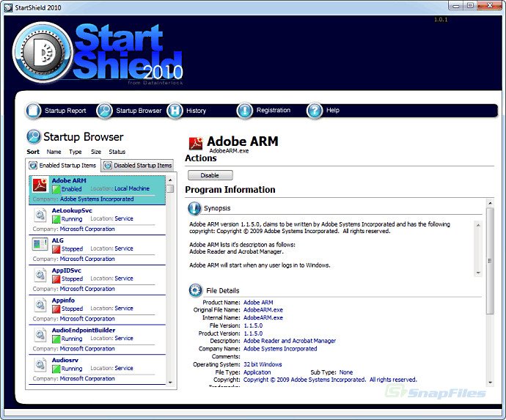
Task: Click the Application file type value
Action: point(257,372)
